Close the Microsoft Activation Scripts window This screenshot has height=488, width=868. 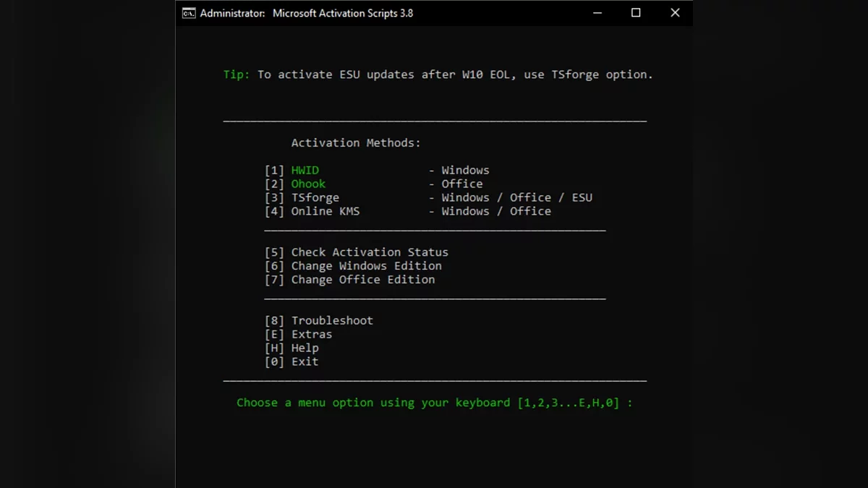(675, 13)
